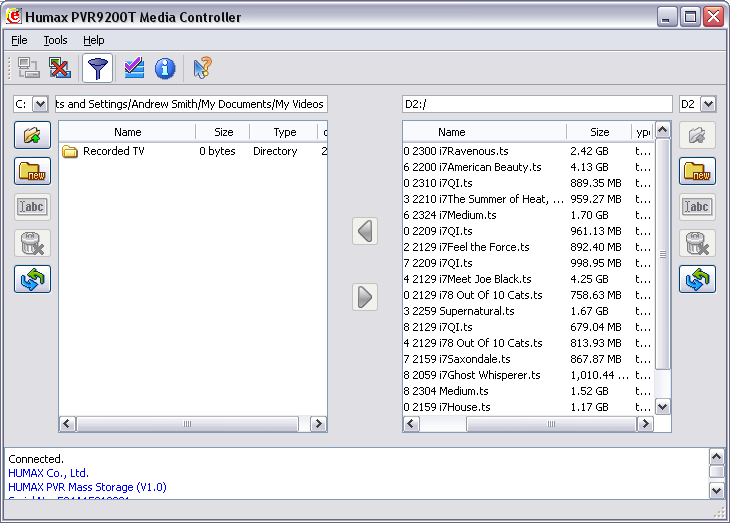Click device pane horizontal scroll right arrow
This screenshot has width=730, height=523.
click(x=645, y=423)
